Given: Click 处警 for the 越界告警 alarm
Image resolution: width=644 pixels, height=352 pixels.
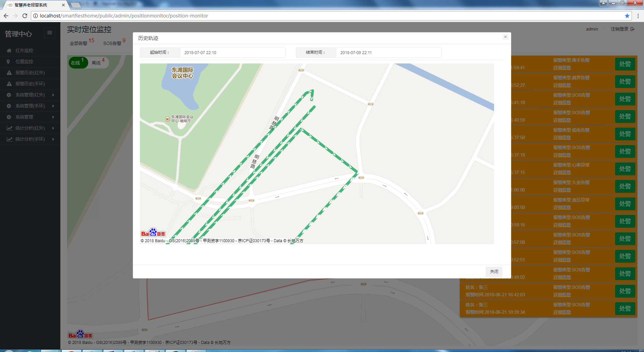Looking at the screenshot, I should [x=625, y=81].
